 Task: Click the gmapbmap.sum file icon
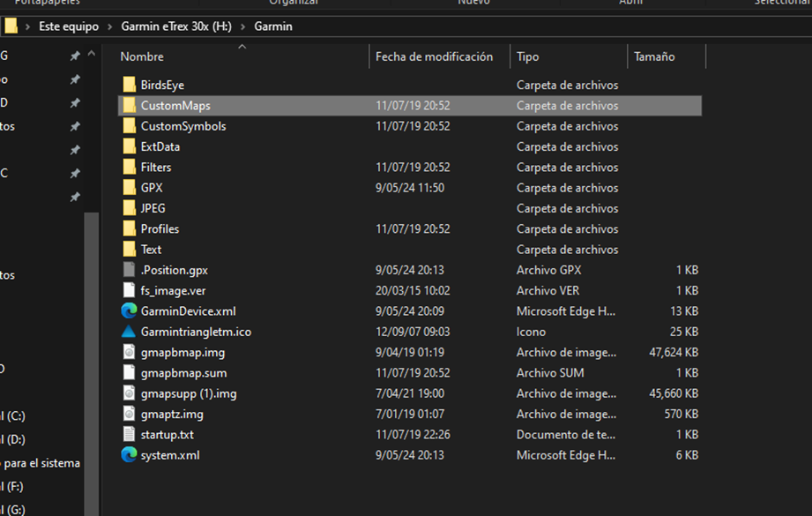pos(129,372)
